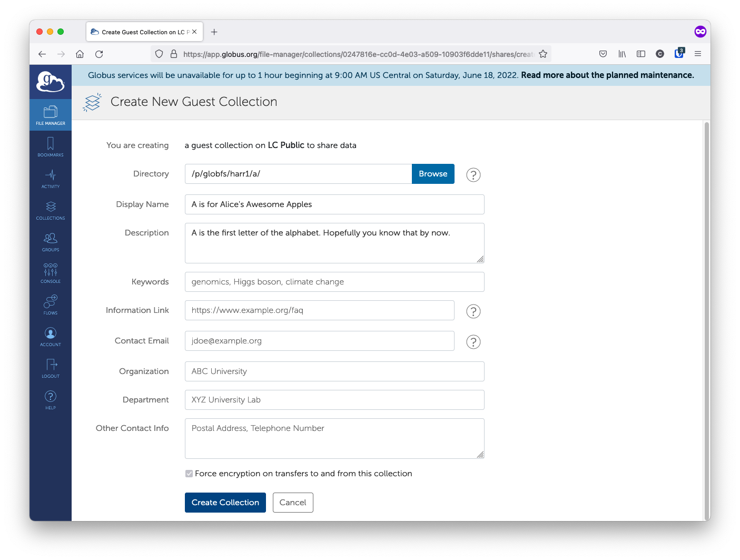Click the Directory path input field

pos(298,174)
